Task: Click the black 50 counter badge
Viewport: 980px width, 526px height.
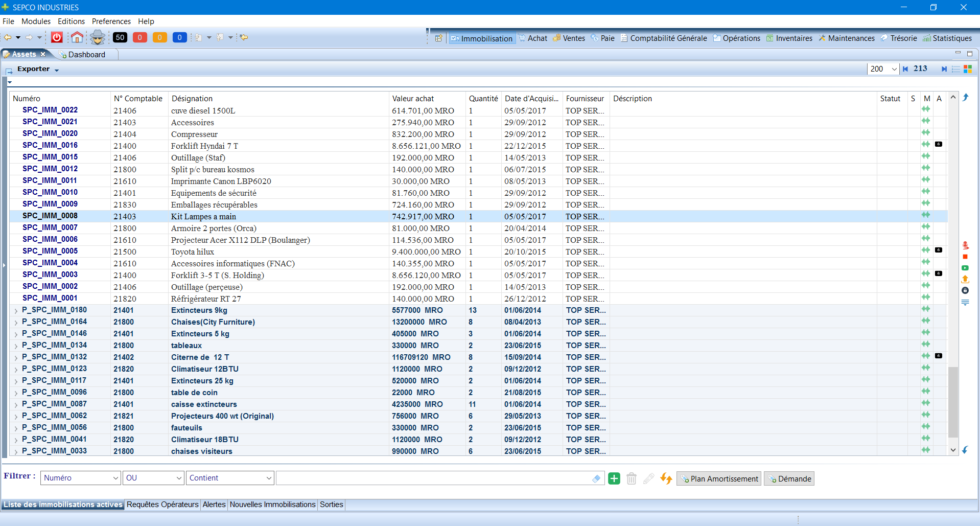Action: click(x=120, y=37)
